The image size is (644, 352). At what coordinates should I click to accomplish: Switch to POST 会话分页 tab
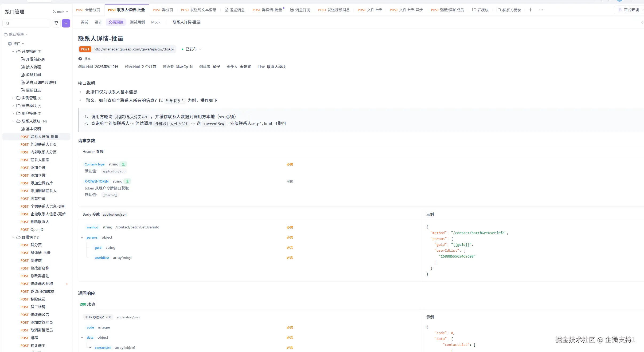[88, 10]
